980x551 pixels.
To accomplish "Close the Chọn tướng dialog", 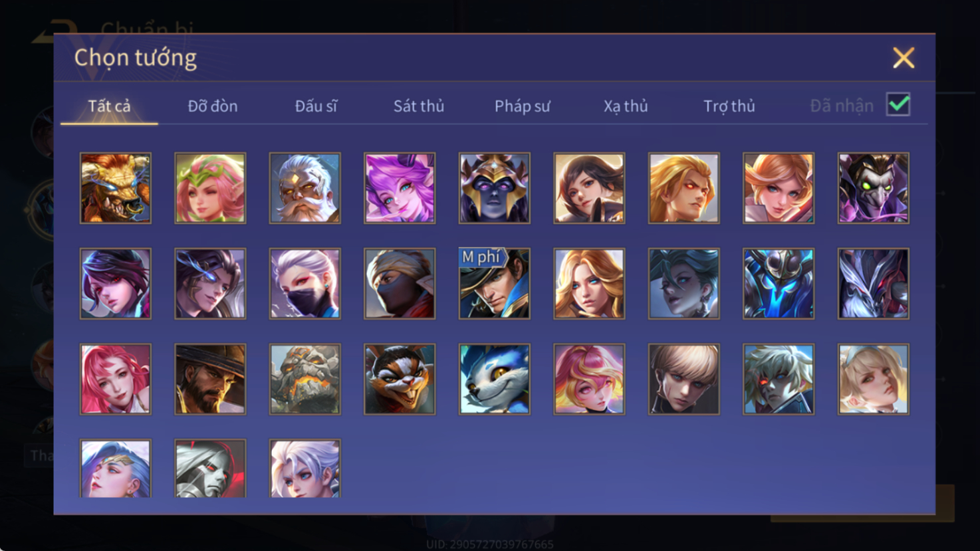I will coord(904,58).
